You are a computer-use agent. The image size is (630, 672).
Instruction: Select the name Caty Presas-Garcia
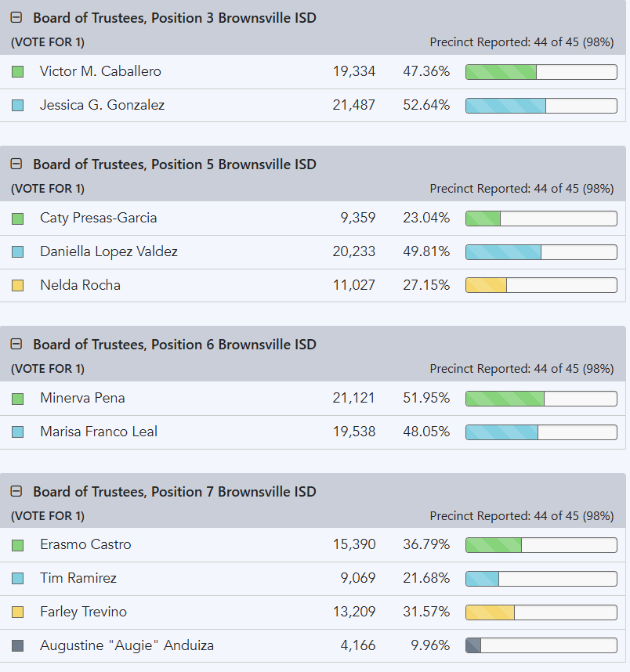tap(98, 218)
